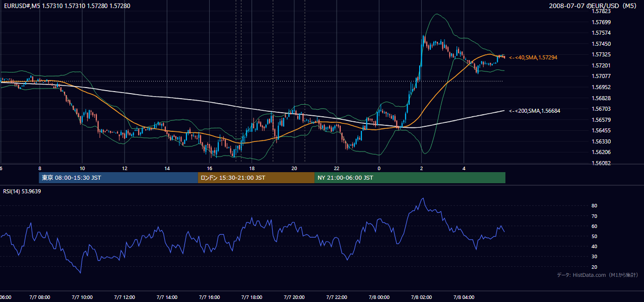Click price axis value 1.56703

point(602,109)
